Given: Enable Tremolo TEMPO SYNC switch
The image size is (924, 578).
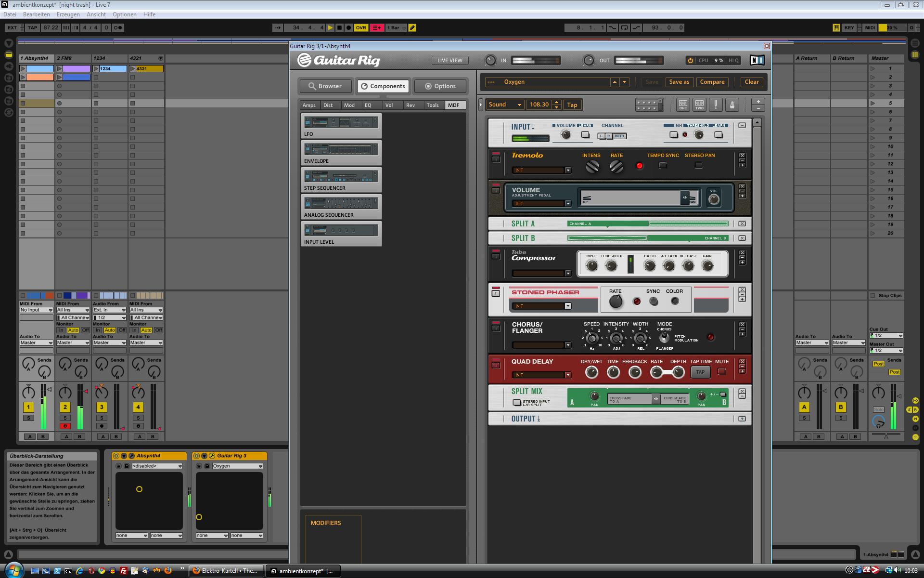Looking at the screenshot, I should coord(663,165).
